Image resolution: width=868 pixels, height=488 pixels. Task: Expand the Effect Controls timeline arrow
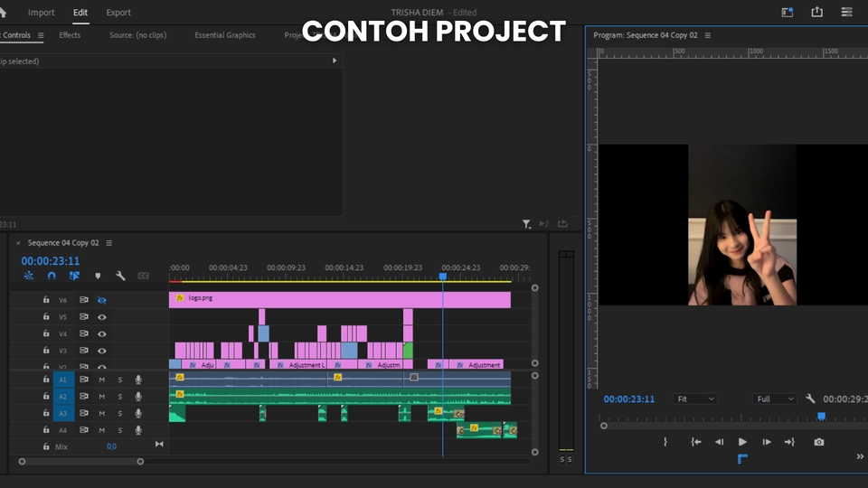335,61
